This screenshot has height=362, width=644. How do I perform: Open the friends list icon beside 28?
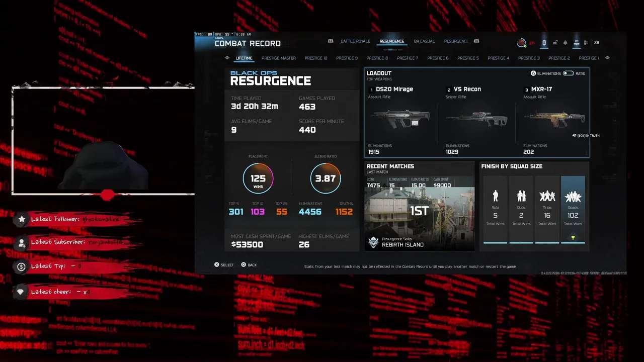[x=587, y=43]
